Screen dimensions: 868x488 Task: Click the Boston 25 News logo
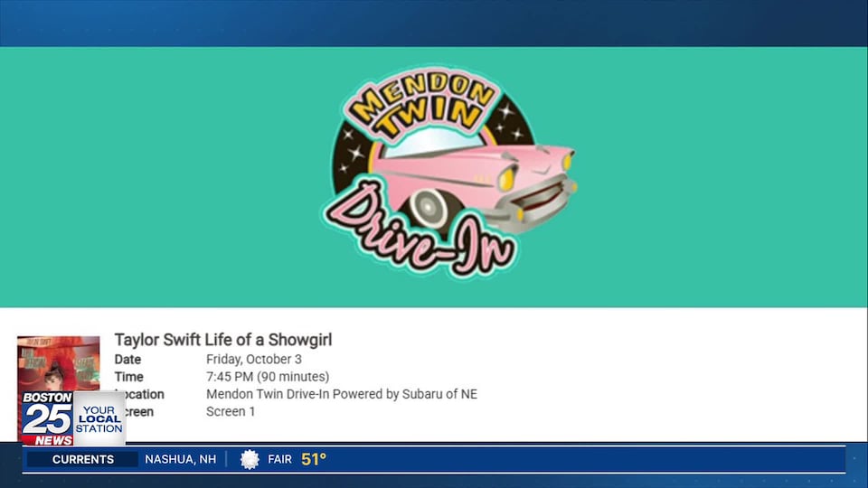[x=48, y=418]
